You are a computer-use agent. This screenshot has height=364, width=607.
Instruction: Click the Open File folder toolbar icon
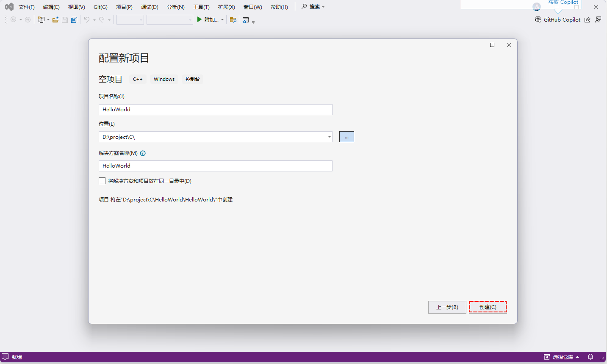(55, 20)
